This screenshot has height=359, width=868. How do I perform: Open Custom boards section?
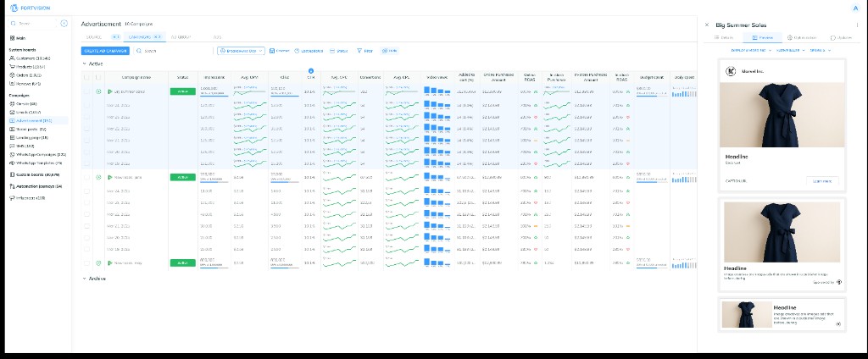[34, 174]
